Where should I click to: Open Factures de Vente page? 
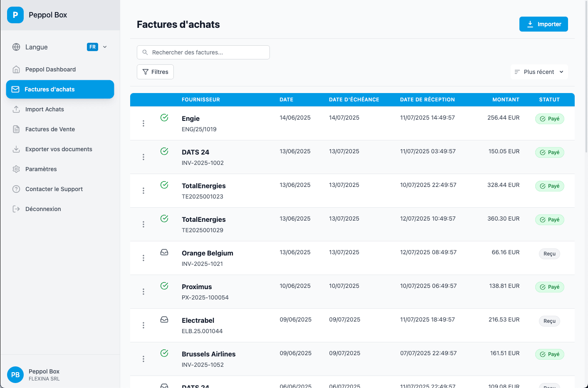(60, 129)
